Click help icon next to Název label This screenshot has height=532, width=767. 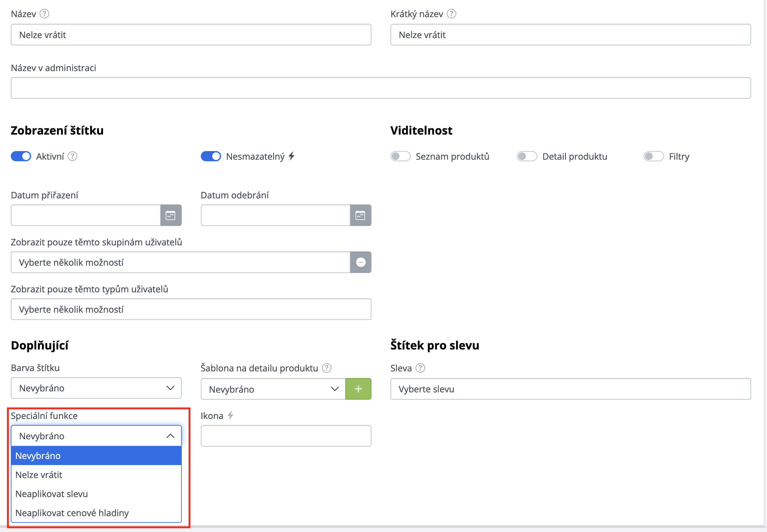click(44, 14)
